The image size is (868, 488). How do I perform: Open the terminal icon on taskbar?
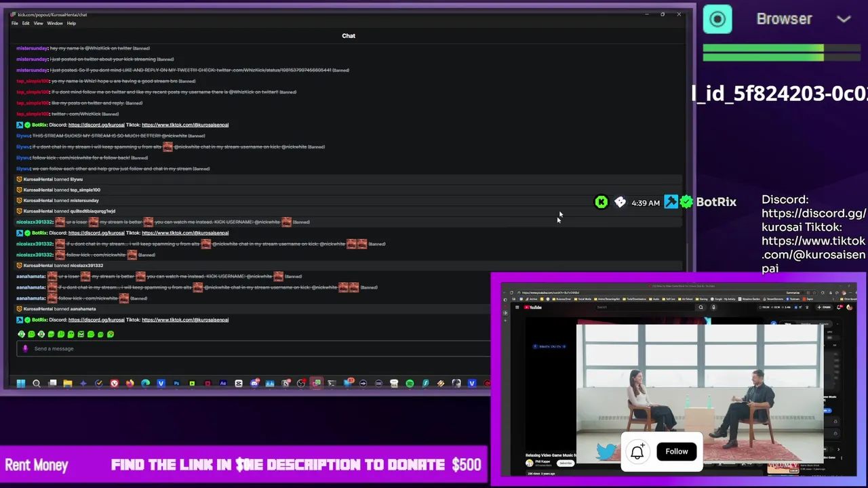332,384
